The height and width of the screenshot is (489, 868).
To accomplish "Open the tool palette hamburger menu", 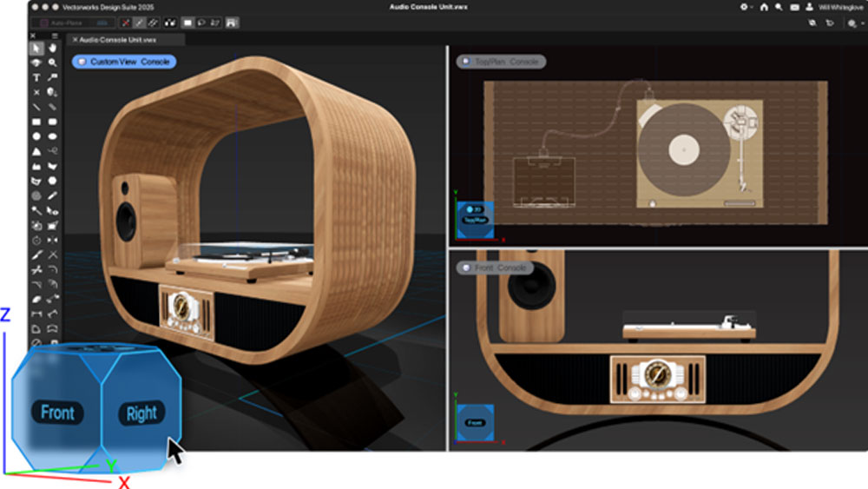I will (54, 36).
